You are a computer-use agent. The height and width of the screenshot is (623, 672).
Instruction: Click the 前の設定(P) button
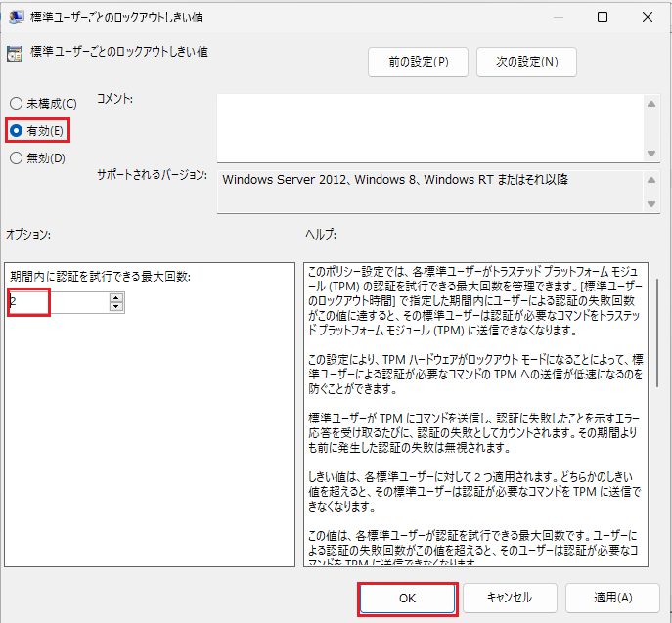click(x=418, y=63)
